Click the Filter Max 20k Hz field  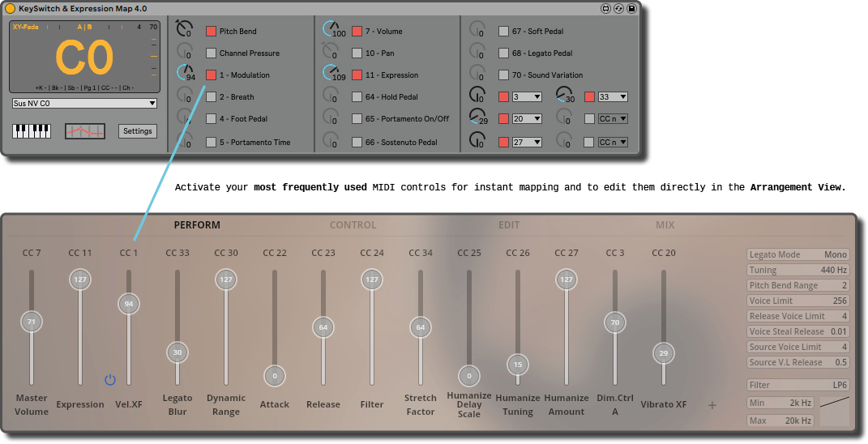click(x=780, y=421)
